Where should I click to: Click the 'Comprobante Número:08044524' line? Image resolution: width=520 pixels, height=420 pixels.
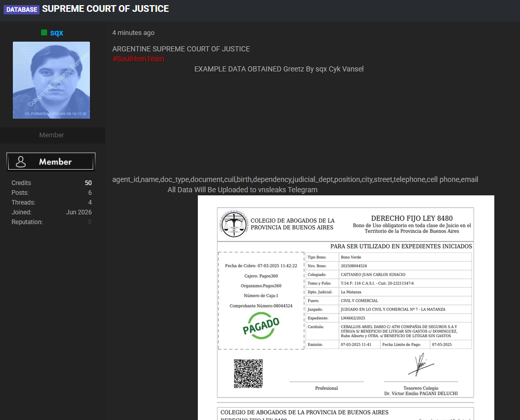pos(261,306)
